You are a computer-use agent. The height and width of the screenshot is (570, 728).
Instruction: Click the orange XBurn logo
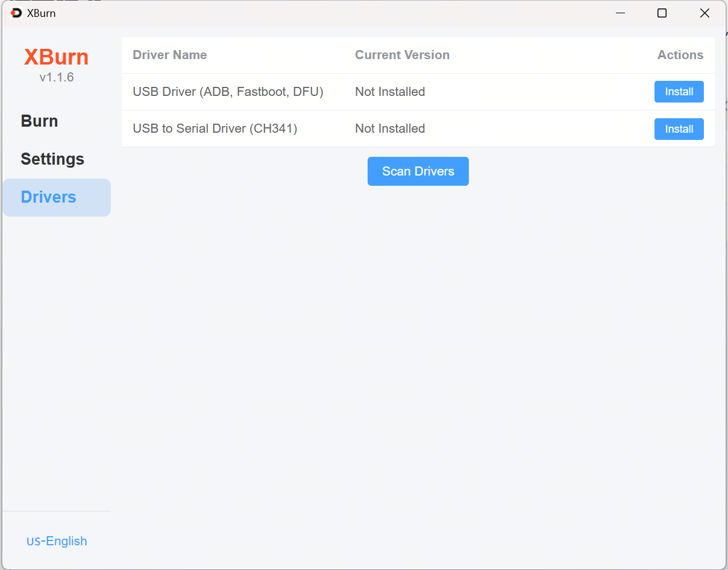(x=56, y=57)
